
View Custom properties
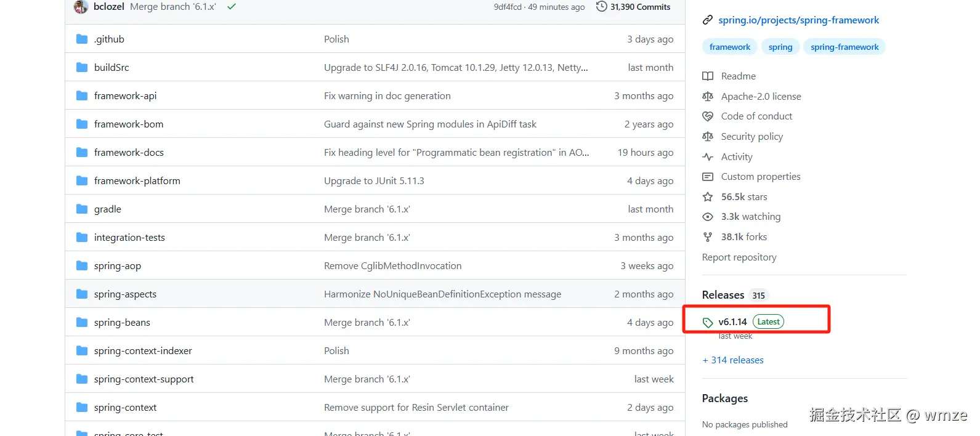(x=761, y=177)
